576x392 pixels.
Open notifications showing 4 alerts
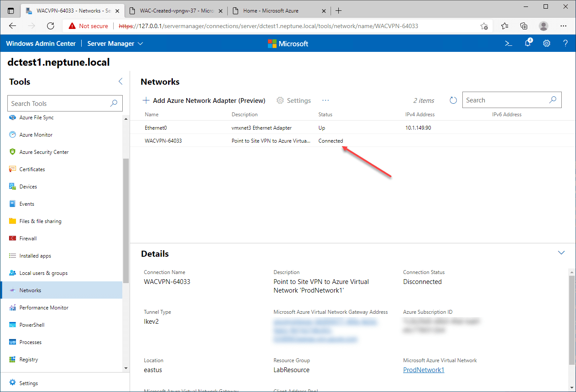527,43
